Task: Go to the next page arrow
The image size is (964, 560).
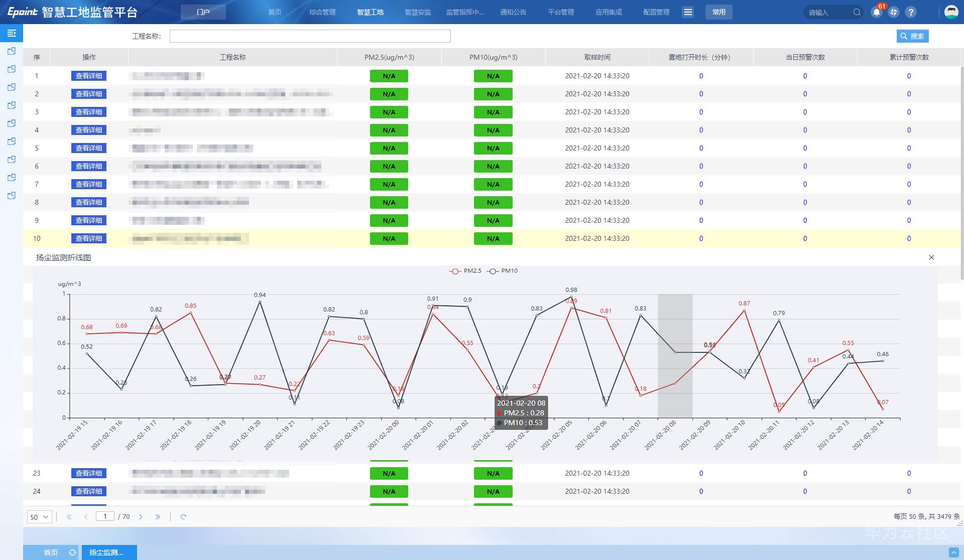Action: (x=141, y=517)
